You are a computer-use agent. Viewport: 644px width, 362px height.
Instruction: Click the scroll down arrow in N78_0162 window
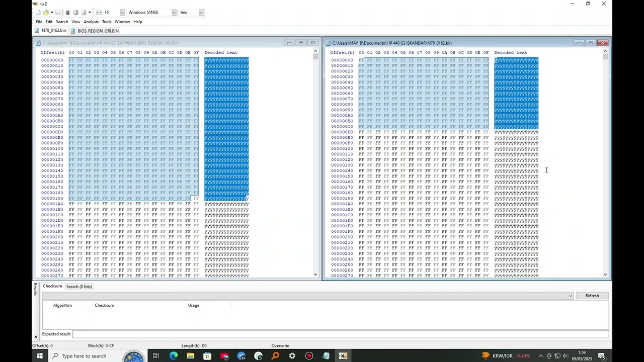click(x=605, y=275)
